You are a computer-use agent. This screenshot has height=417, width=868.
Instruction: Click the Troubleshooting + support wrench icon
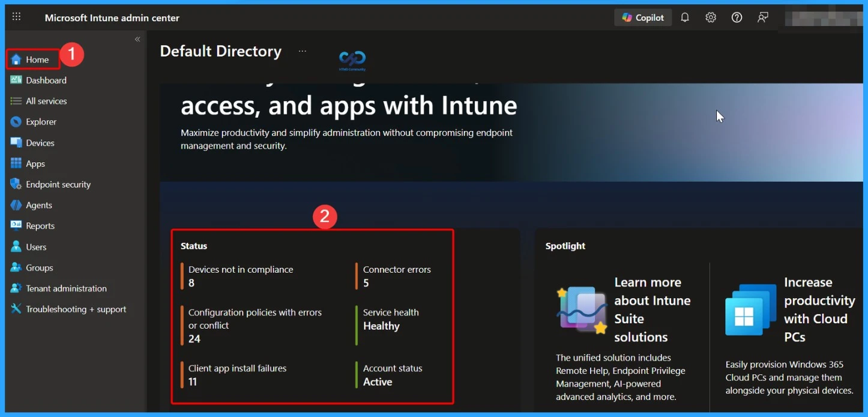(x=16, y=309)
